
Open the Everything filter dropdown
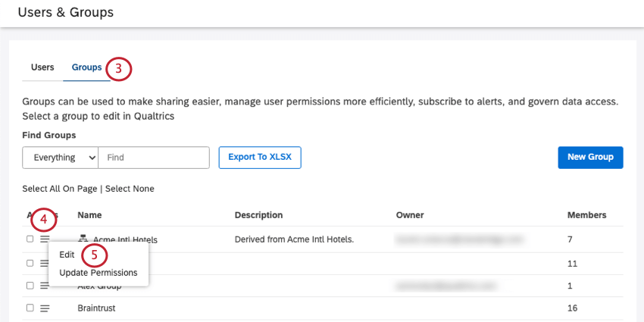point(61,158)
